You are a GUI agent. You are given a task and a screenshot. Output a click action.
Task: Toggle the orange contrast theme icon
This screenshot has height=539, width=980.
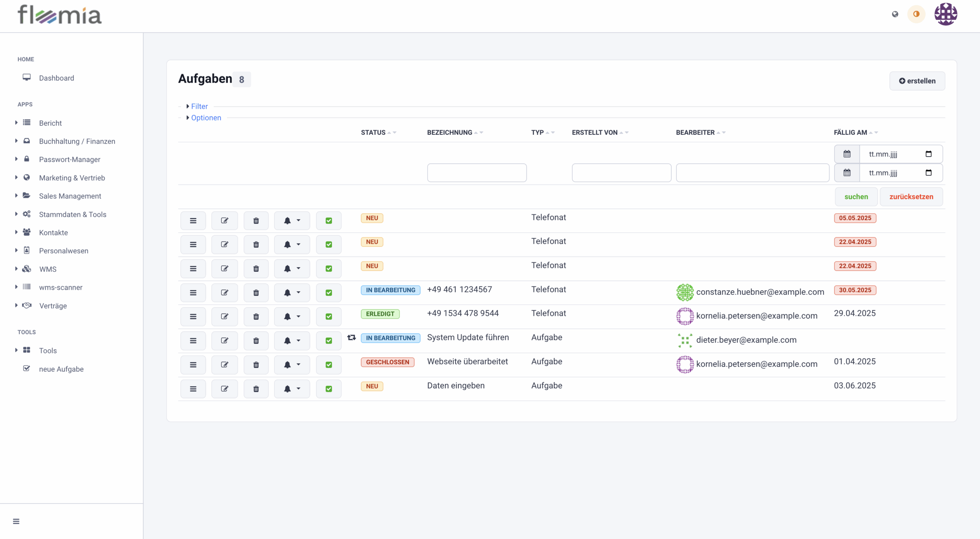coord(916,14)
